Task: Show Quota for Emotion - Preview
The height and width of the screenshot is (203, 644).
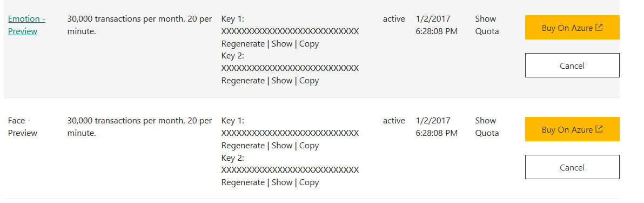Action: (487, 25)
